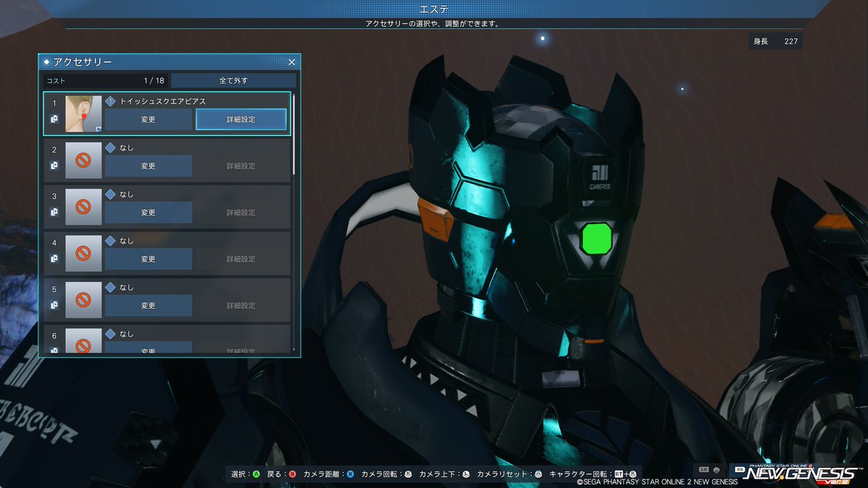Click the disabled 詳細設定 in slot 2

241,166
